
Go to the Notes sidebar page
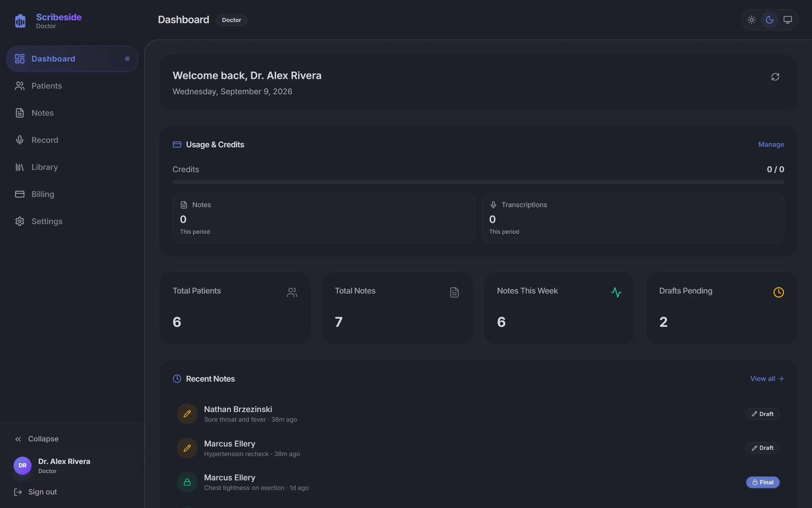[72, 113]
